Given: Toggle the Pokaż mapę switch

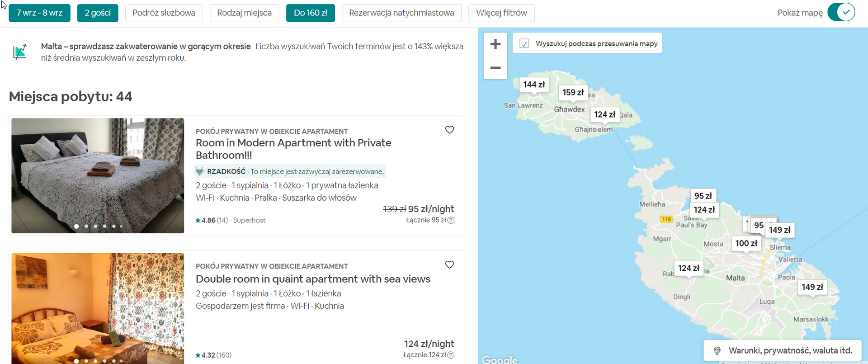Looking at the screenshot, I should 841,13.
